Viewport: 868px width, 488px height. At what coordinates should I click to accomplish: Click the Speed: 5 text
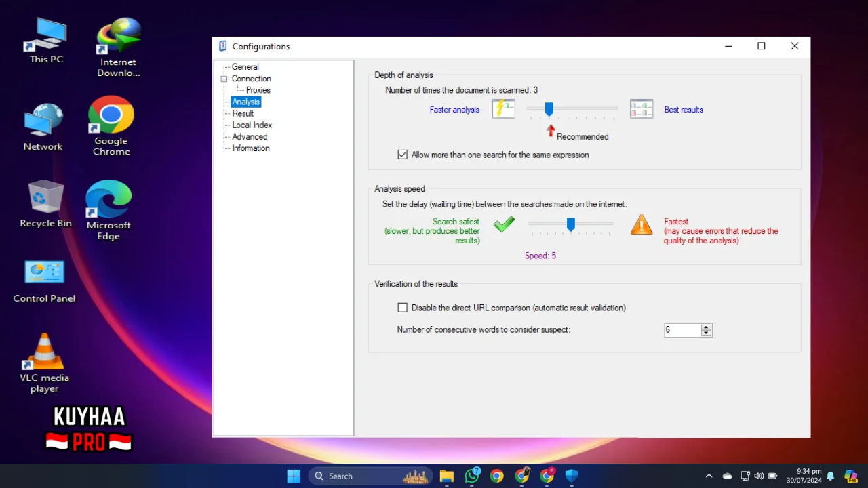540,256
